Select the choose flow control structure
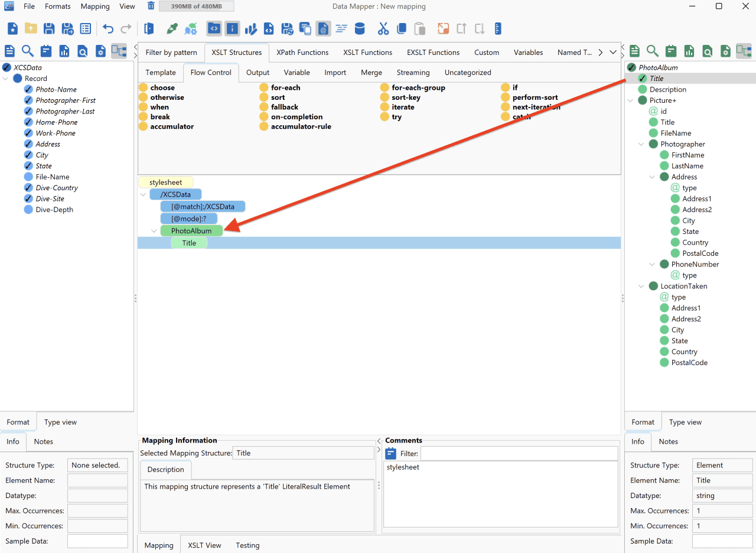This screenshot has width=756, height=553. 157,87
